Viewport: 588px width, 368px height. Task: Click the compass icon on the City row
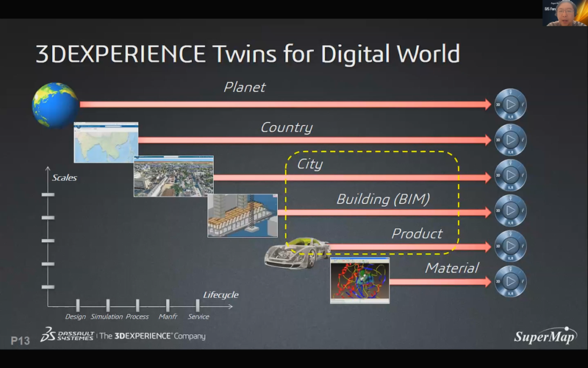tap(510, 175)
